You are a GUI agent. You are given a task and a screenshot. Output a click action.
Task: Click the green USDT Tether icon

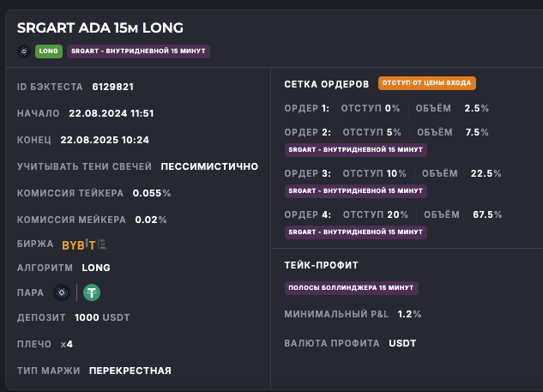(92, 292)
